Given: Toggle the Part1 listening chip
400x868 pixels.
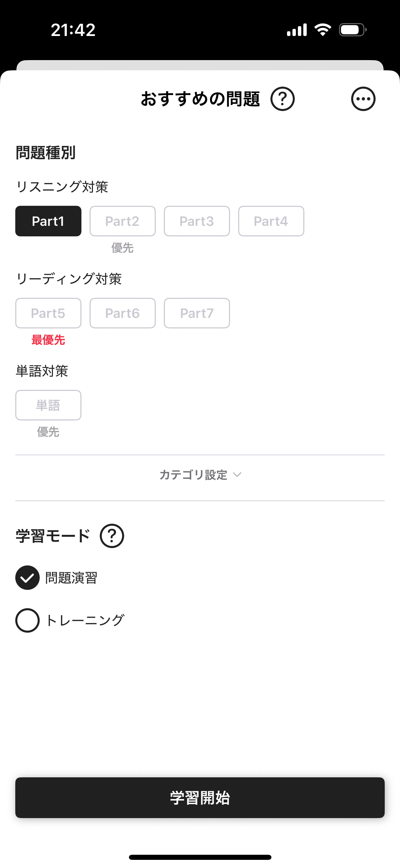Looking at the screenshot, I should point(48,221).
